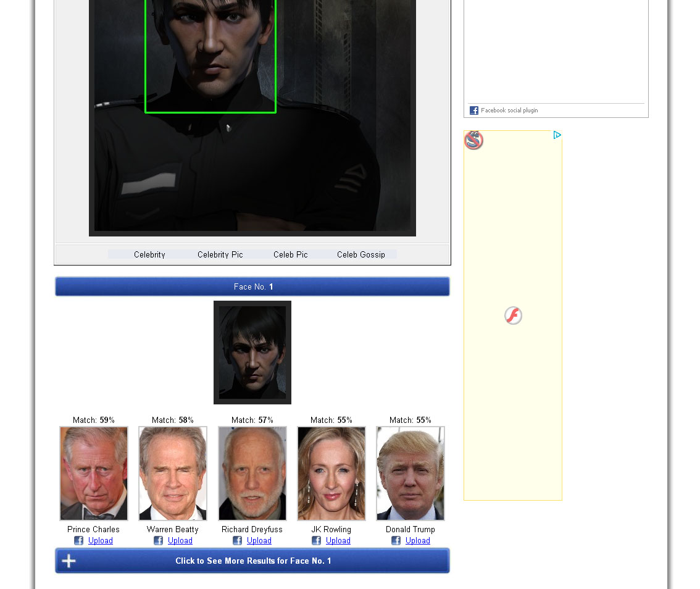
Task: Click the 'Match: 58%' label
Action: (173, 420)
